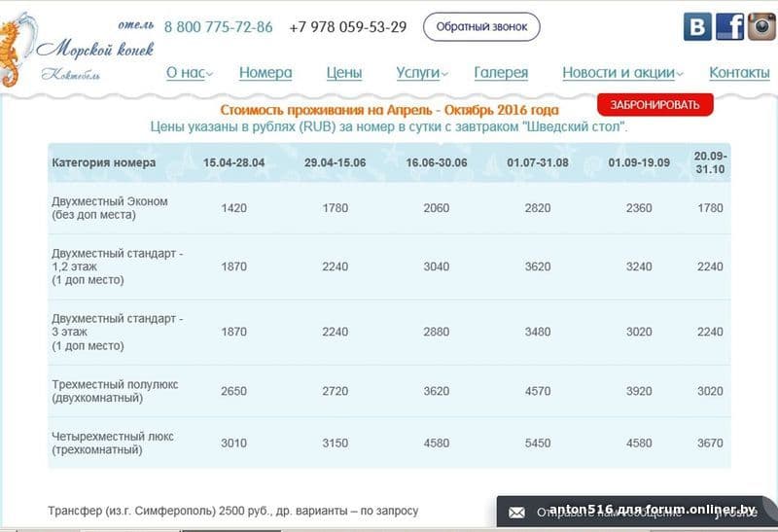Click price 3240 in the table
Screen dimensions: 778x532
[x=639, y=266]
